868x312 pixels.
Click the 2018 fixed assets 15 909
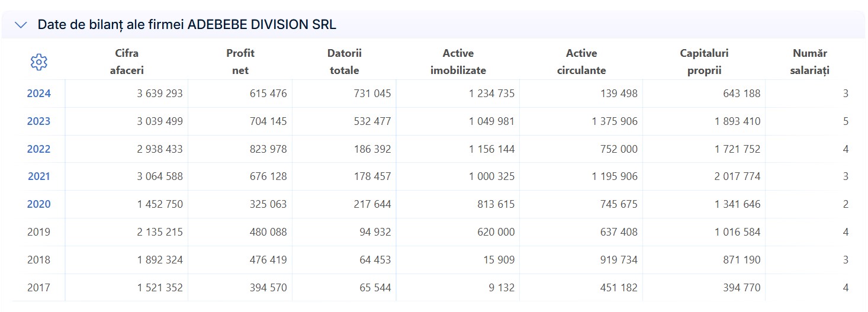click(499, 260)
